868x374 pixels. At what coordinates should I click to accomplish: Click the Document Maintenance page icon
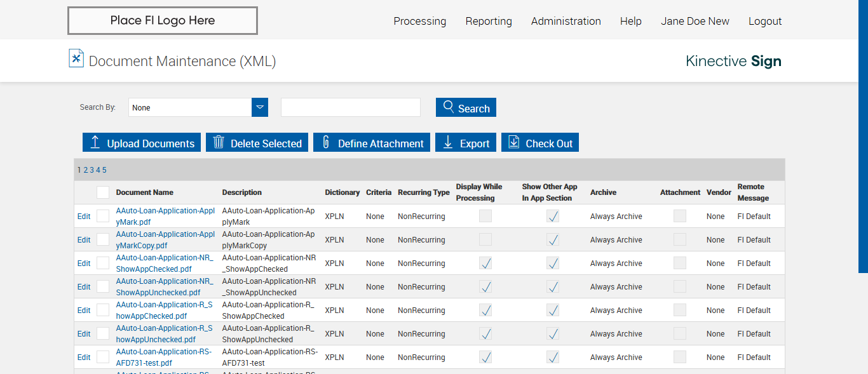76,58
